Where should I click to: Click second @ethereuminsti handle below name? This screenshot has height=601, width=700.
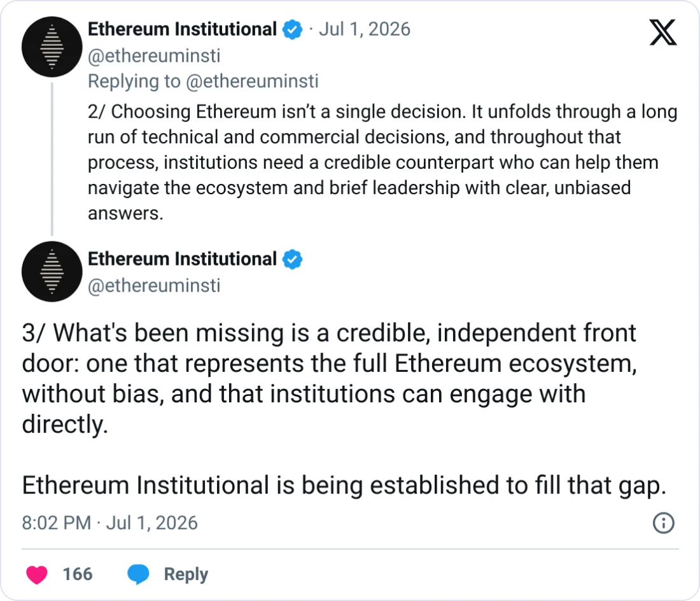tap(154, 286)
